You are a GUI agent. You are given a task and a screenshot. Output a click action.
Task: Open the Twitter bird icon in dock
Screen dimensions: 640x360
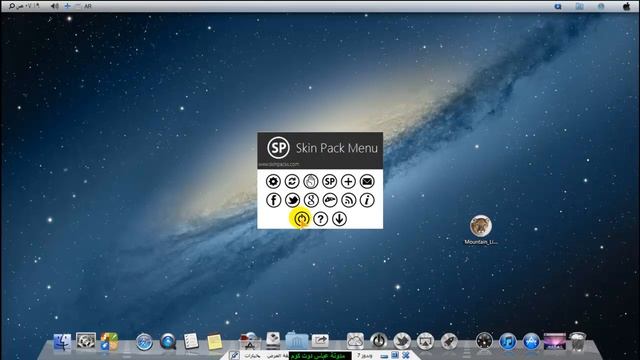[x=402, y=341]
